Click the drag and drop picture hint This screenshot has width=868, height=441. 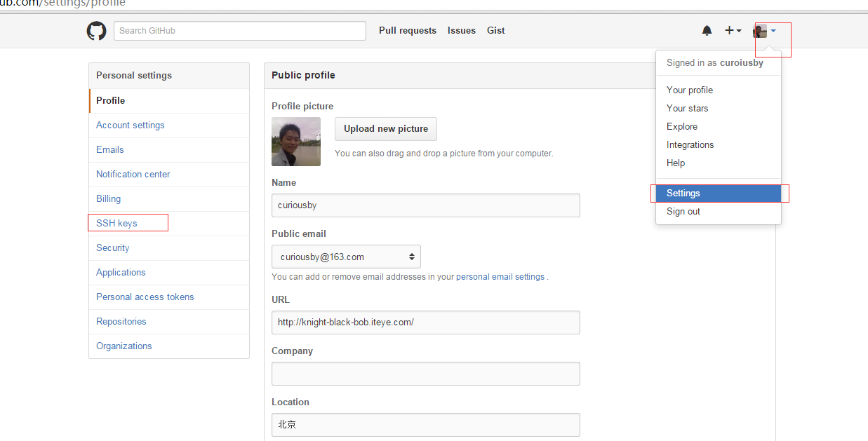(x=444, y=154)
